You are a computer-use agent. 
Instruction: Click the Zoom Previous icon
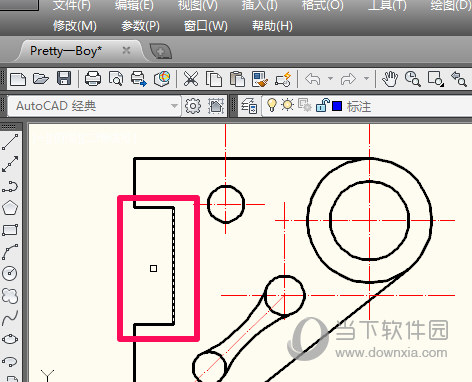tap(459, 79)
